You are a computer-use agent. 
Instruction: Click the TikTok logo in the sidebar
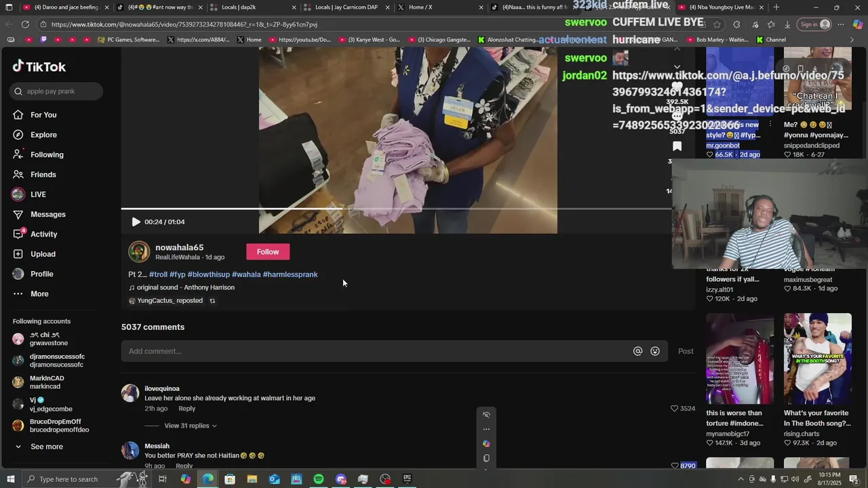point(39,66)
